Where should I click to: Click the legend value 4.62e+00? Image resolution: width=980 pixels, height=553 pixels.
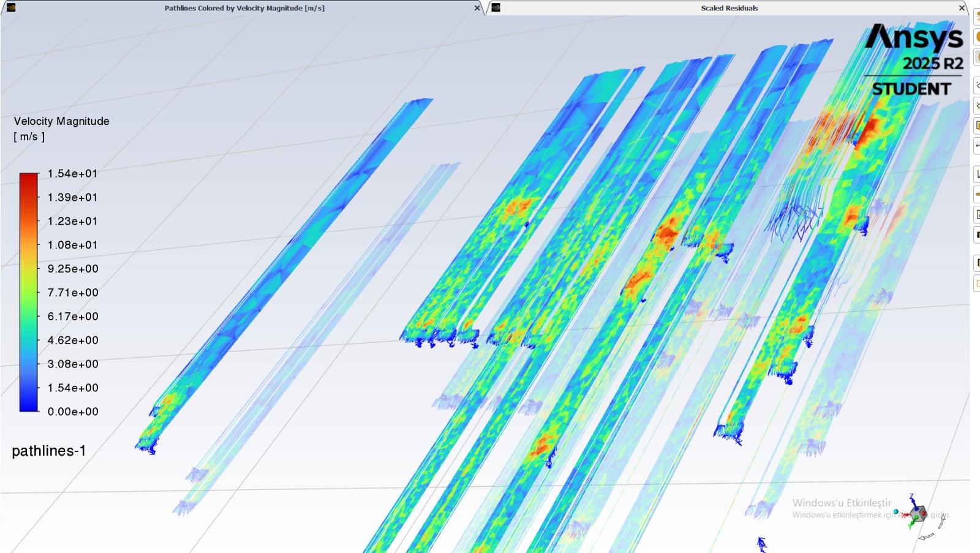click(x=73, y=340)
